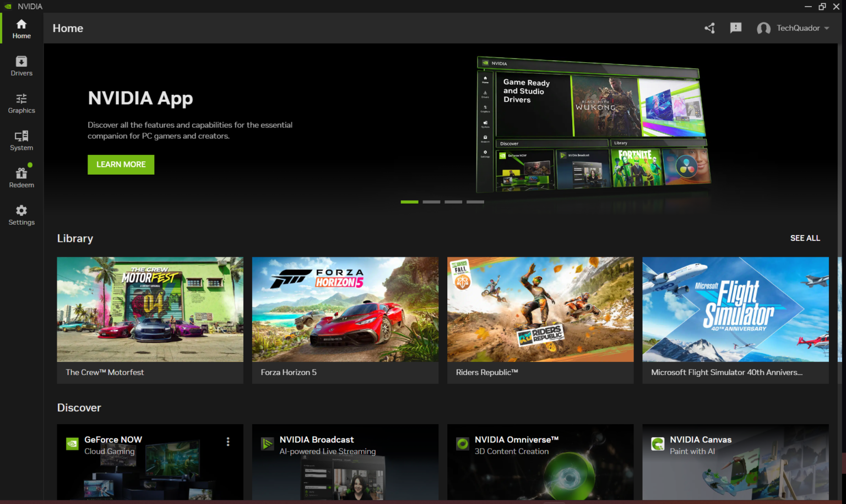
Task: Open The Crew Motorfest game thumbnail
Action: click(150, 309)
